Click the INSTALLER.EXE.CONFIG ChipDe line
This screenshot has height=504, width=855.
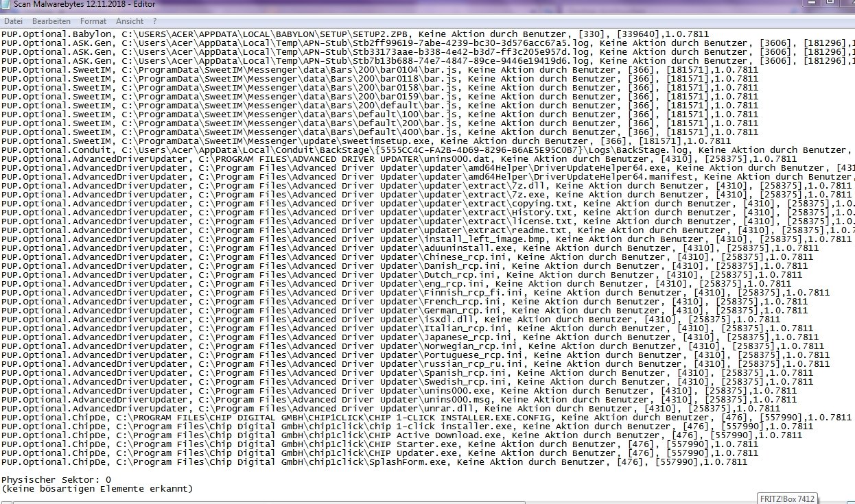click(x=426, y=417)
